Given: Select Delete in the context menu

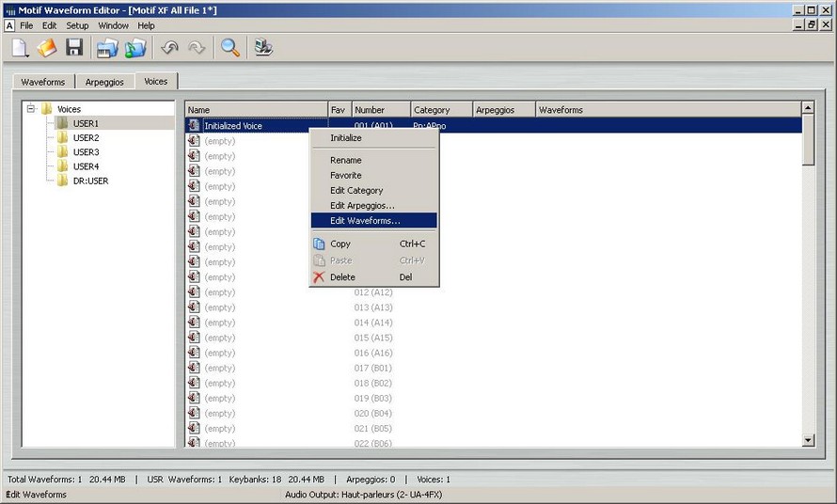Looking at the screenshot, I should tap(342, 277).
